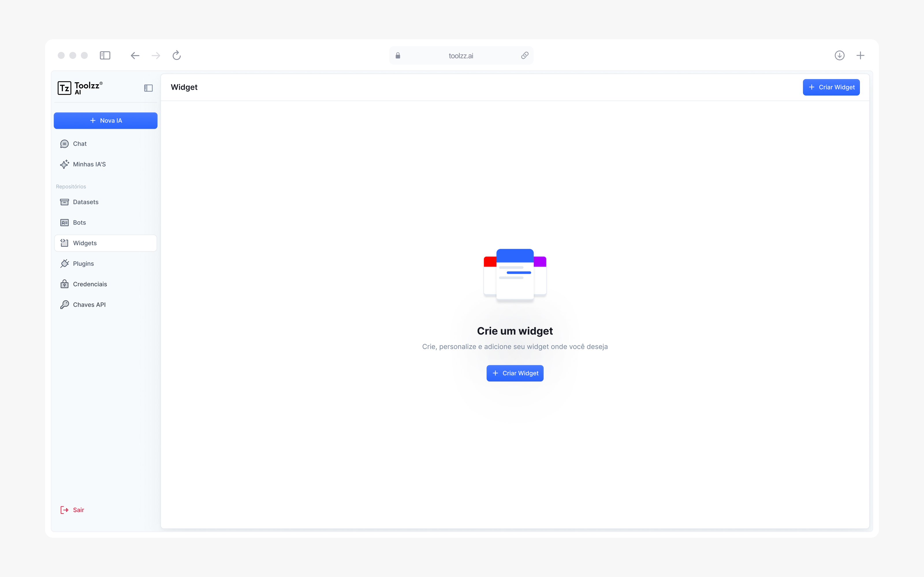Image resolution: width=924 pixels, height=577 pixels.
Task: Go back with browser arrow
Action: click(135, 56)
